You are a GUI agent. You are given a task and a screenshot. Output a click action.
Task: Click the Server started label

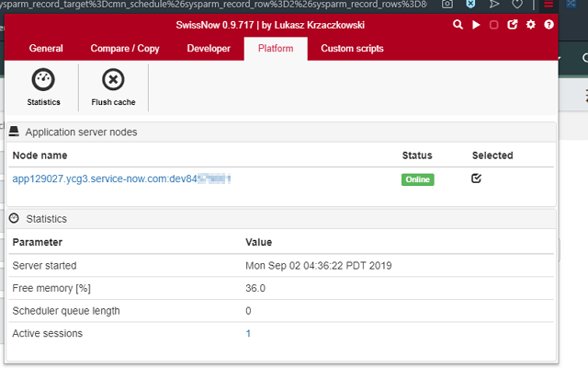pyautogui.click(x=44, y=266)
